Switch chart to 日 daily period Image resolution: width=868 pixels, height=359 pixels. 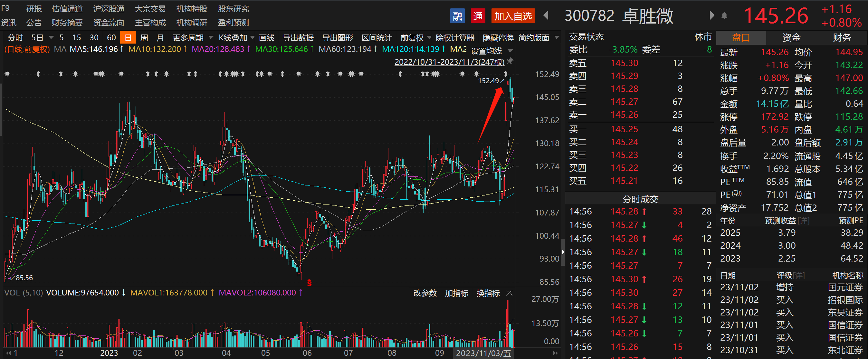[x=128, y=38]
